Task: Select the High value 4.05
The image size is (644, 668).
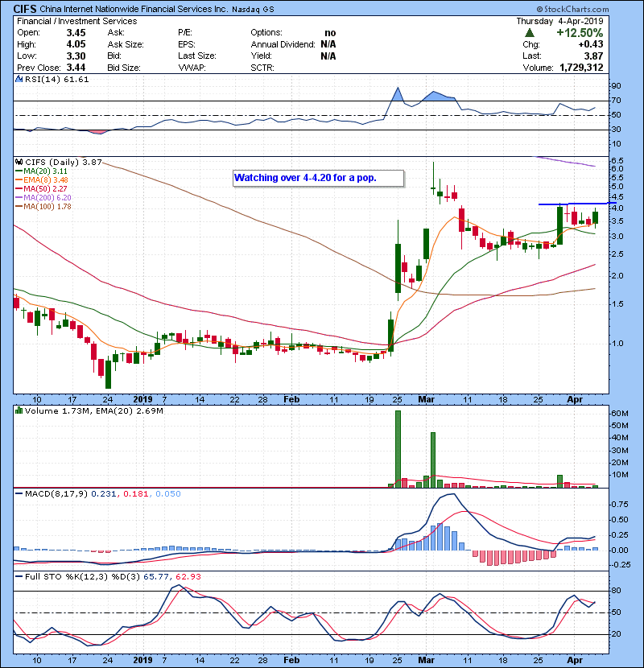Action: click(76, 44)
